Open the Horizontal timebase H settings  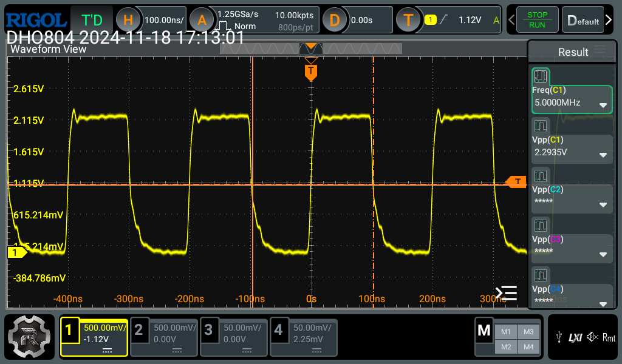tap(128, 20)
